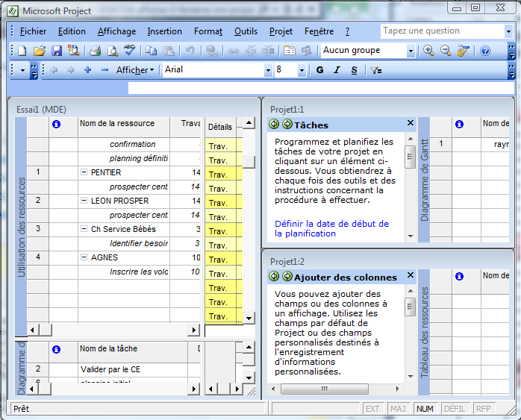Paste from clipboard icon

tap(169, 51)
